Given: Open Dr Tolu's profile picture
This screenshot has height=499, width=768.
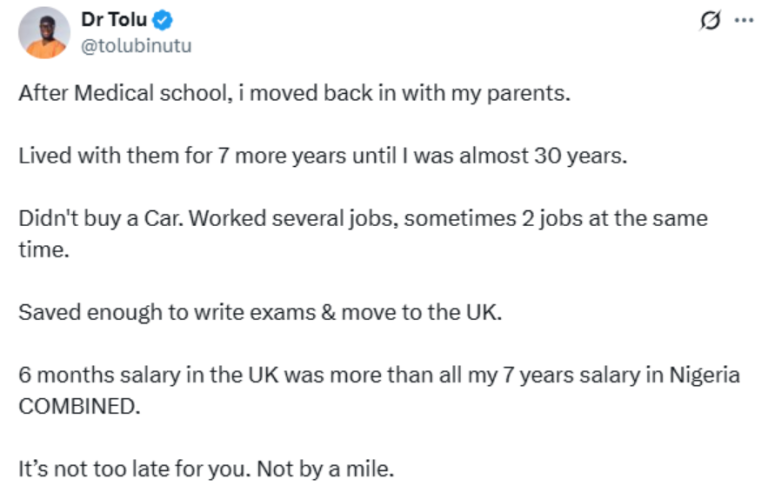Looking at the screenshot, I should 44,33.
